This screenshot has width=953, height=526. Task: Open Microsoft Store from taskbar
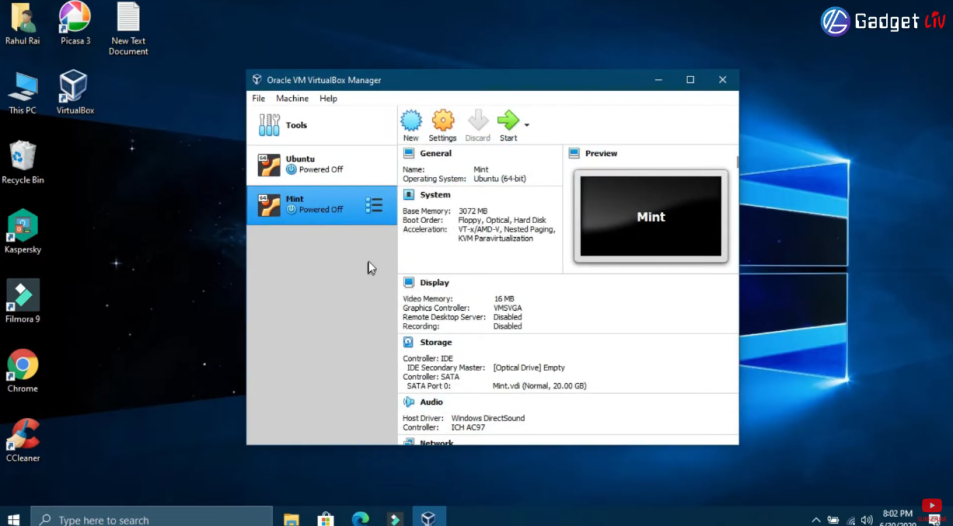coord(326,519)
